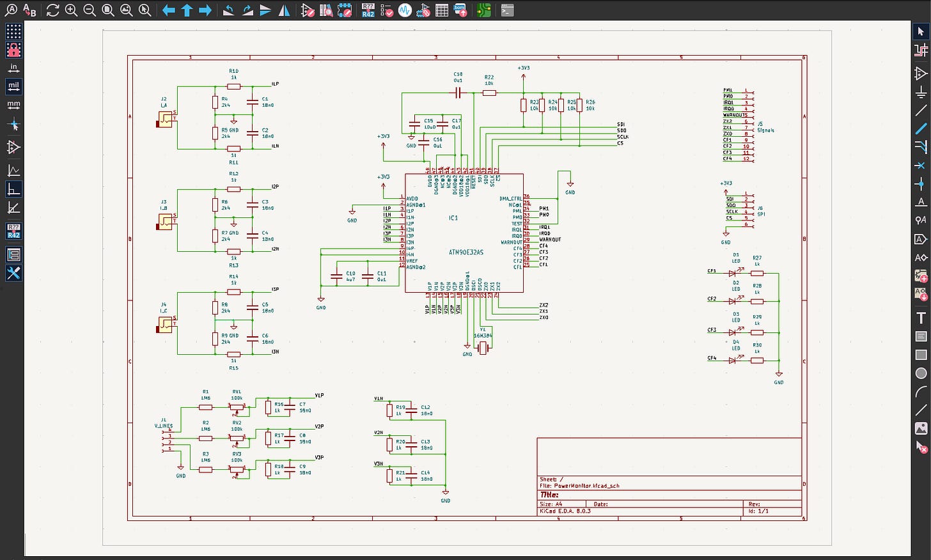Select the draw rectangle tool
Image resolution: width=931 pixels, height=560 pixels.
coord(921,355)
